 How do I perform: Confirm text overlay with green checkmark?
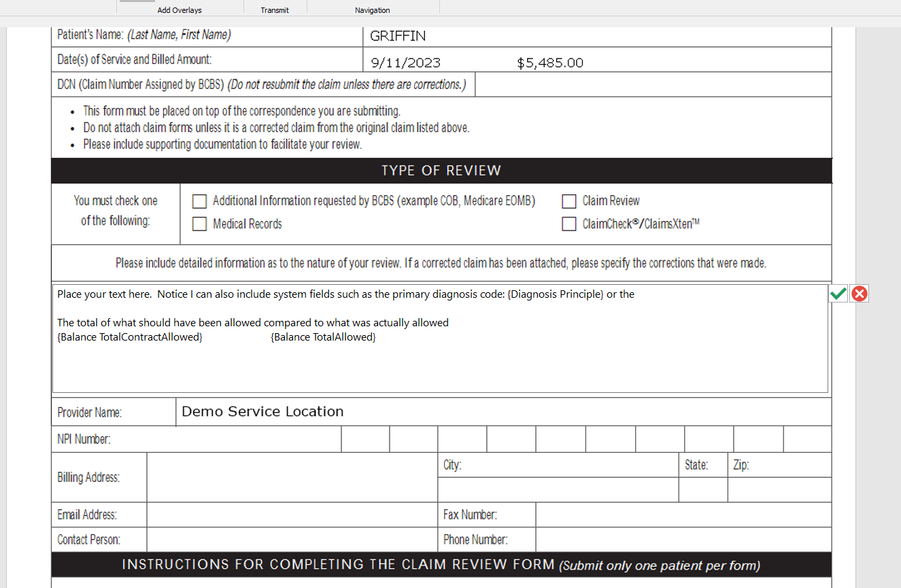click(x=838, y=294)
